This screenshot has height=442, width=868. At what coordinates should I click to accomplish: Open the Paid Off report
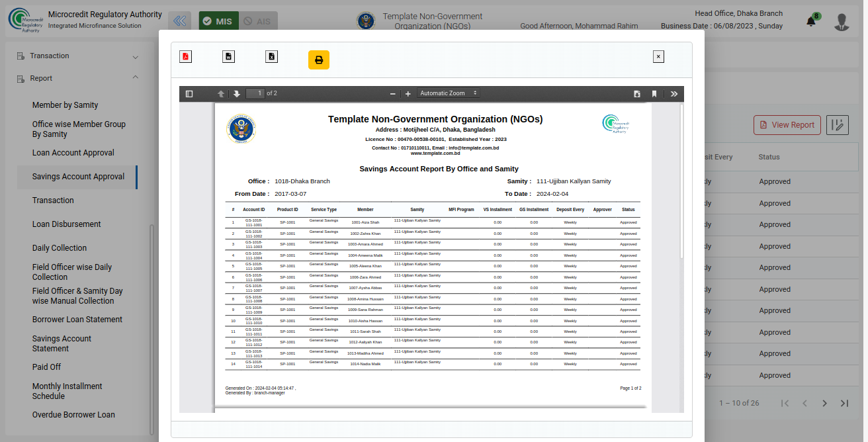click(x=46, y=367)
